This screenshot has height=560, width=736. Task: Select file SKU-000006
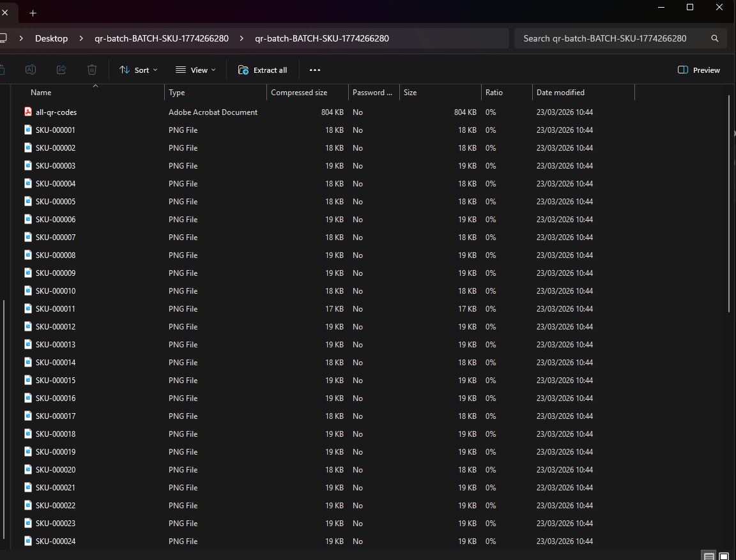click(56, 219)
